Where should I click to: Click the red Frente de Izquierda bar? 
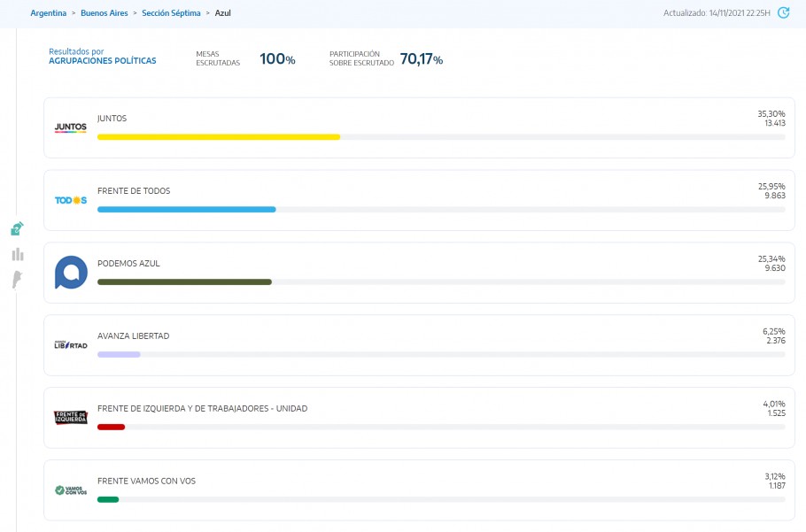(111, 427)
